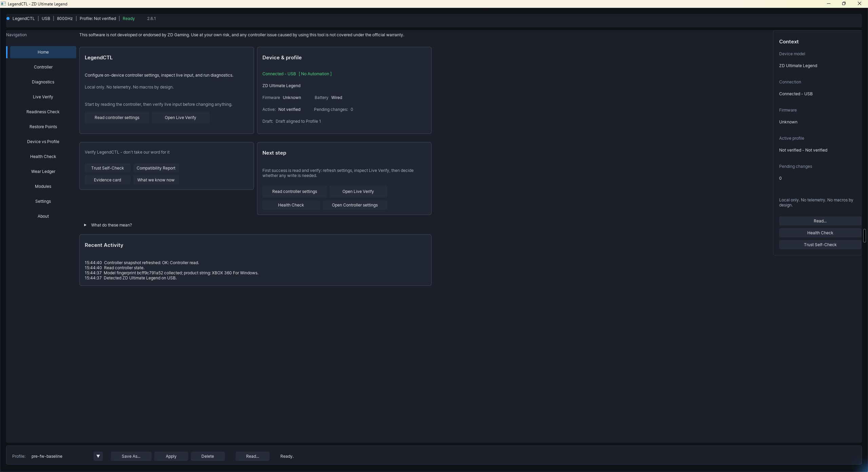Click Open Live Verify in LegendCTL card

coord(180,118)
